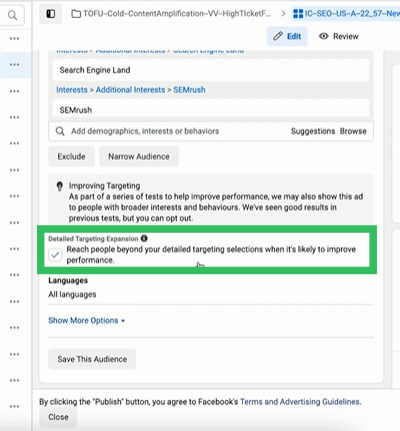
Task: Open the Interests breadcrumb link above SEMrush
Action: [72, 90]
